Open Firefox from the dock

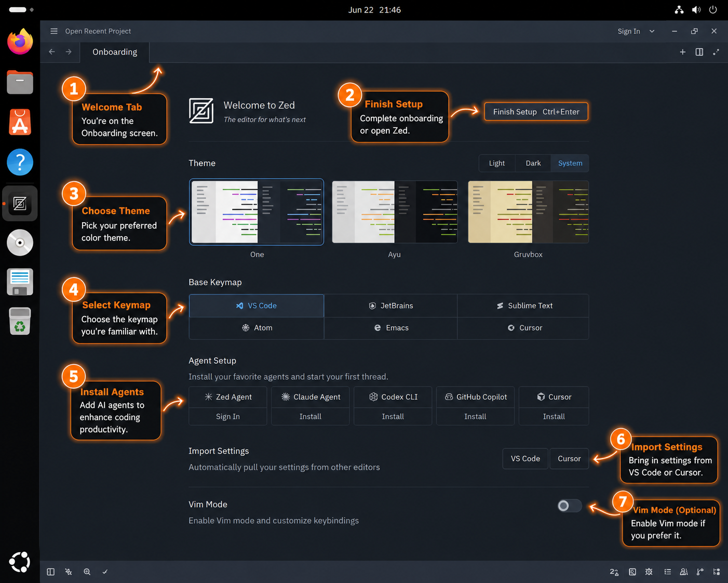point(20,42)
